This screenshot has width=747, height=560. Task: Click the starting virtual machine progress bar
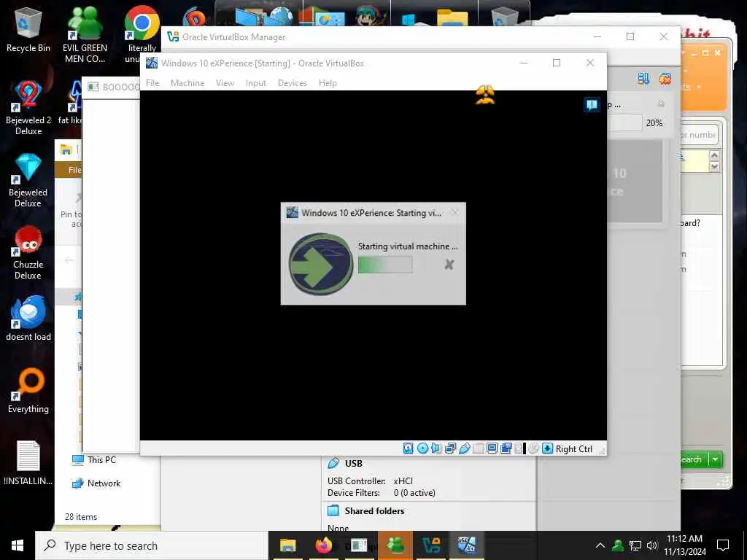(385, 265)
